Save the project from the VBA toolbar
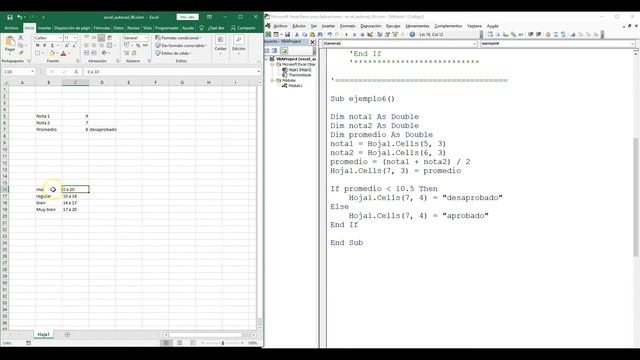640x360 pixels. tap(287, 35)
